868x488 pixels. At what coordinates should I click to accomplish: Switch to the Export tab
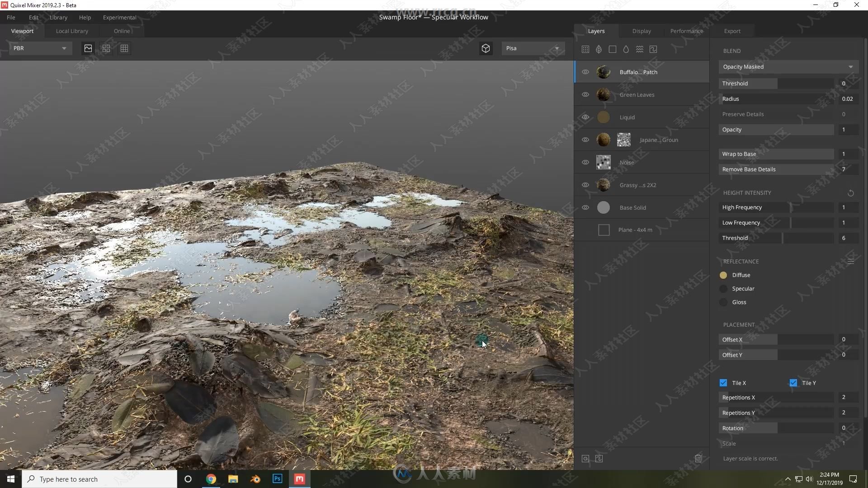coord(732,30)
